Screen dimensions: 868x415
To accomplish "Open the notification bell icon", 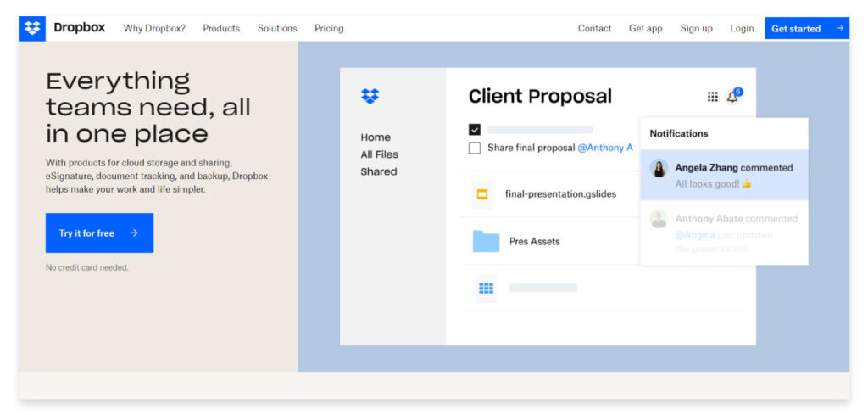I will [732, 97].
